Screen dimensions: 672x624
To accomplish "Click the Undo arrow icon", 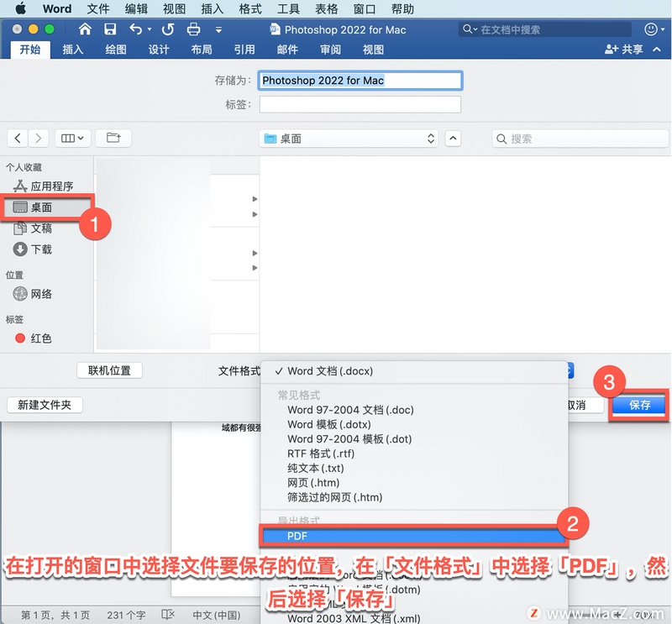I will [136, 29].
